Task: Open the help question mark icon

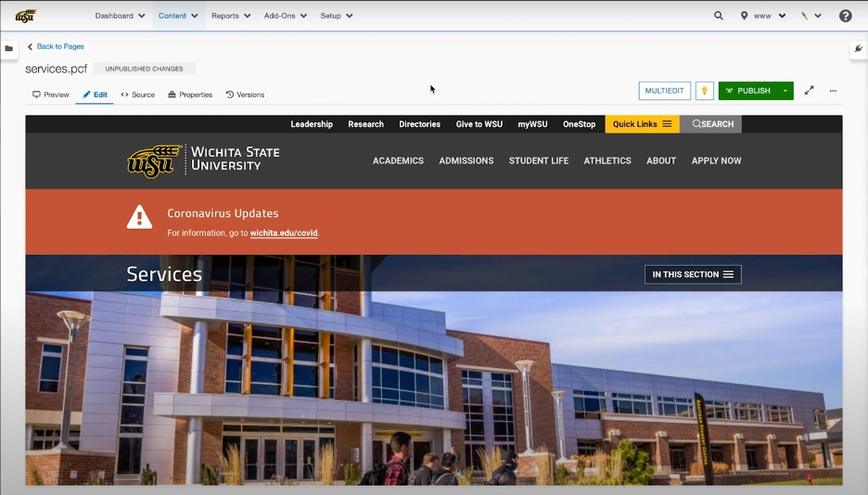Action: 846,16
